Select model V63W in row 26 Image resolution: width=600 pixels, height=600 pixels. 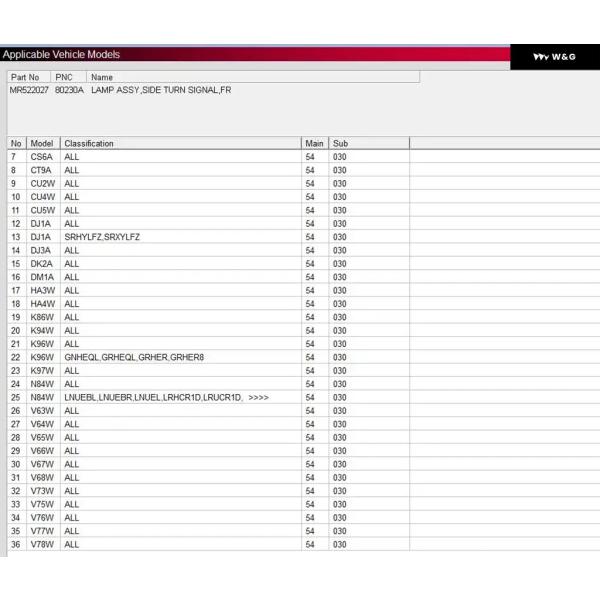(x=42, y=411)
